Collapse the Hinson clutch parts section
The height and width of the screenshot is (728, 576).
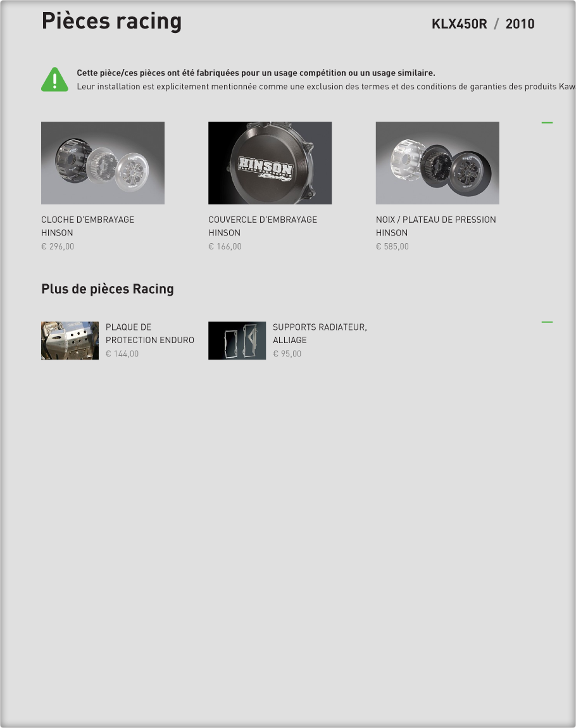[548, 123]
